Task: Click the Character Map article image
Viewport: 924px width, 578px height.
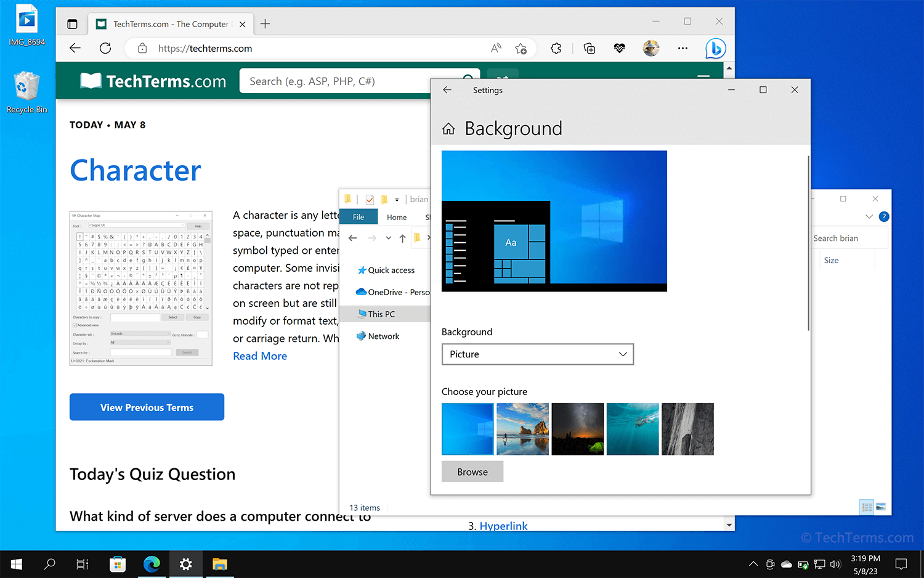Action: click(x=141, y=288)
